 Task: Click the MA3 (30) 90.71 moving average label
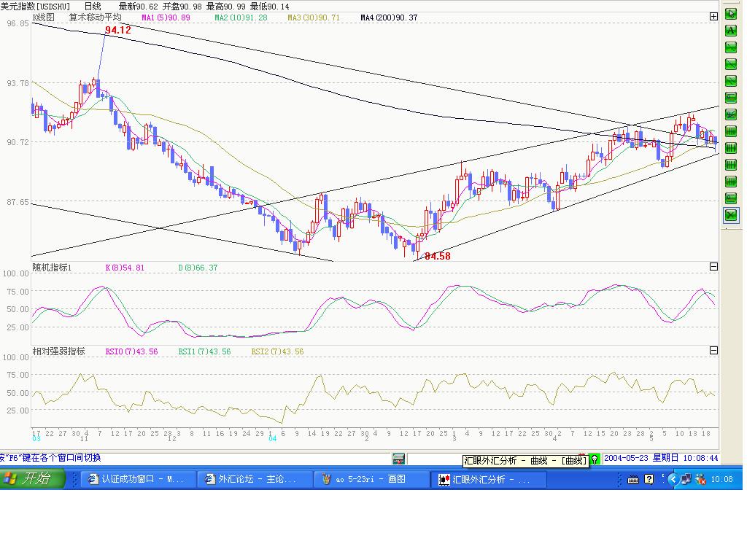[314, 17]
